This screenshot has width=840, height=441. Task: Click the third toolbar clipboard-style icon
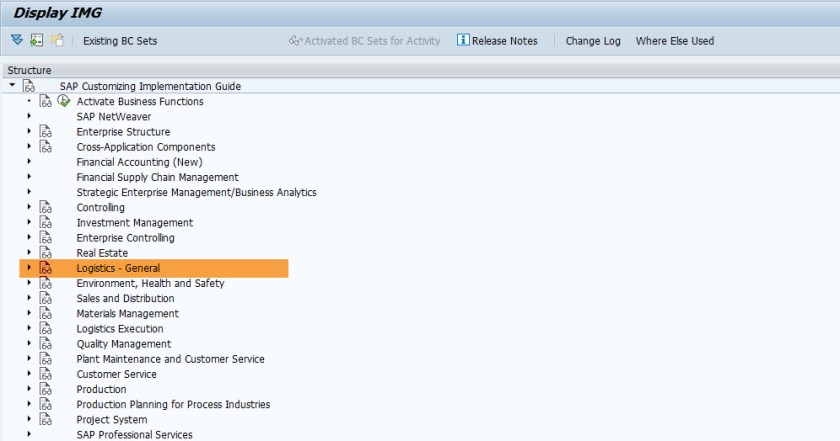57,41
